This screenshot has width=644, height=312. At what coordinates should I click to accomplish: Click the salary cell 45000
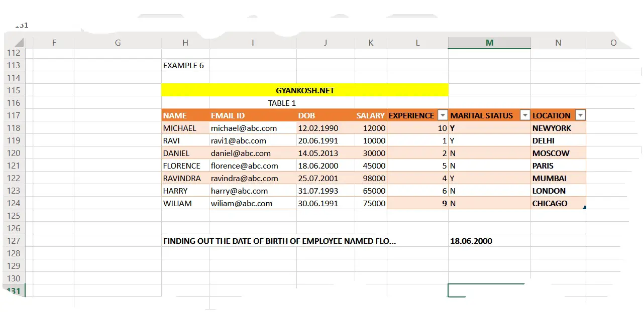371,166
